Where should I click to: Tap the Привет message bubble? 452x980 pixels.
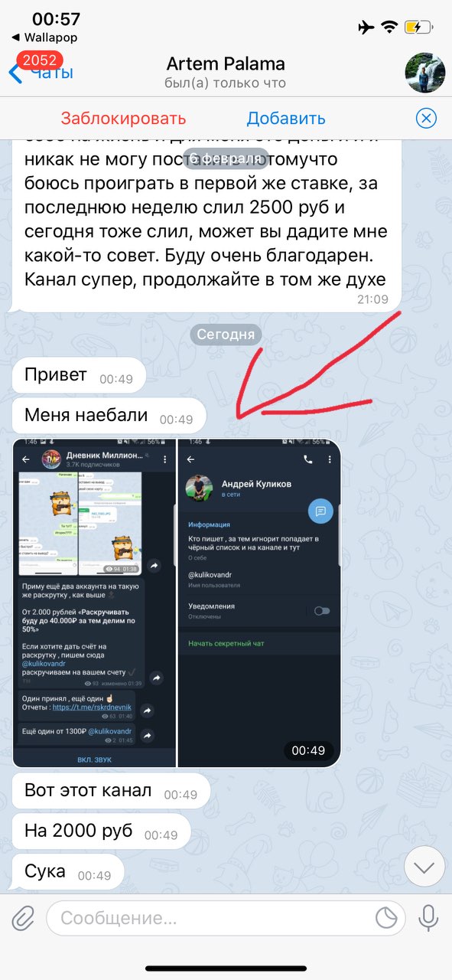click(x=79, y=376)
